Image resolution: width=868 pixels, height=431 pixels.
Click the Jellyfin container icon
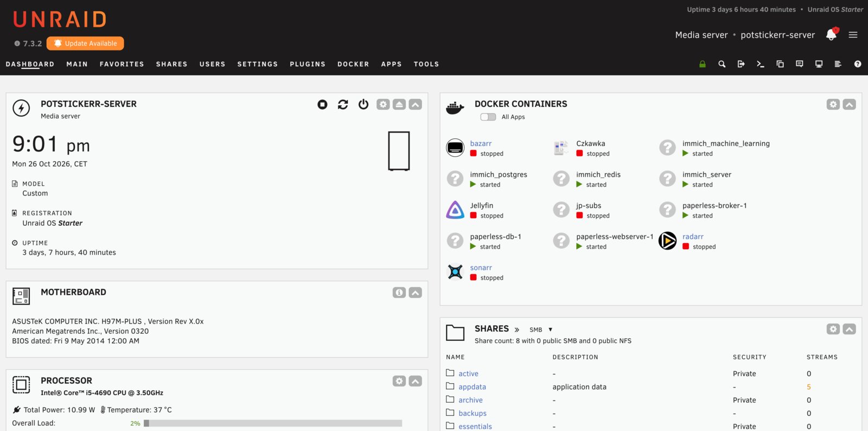tap(455, 210)
